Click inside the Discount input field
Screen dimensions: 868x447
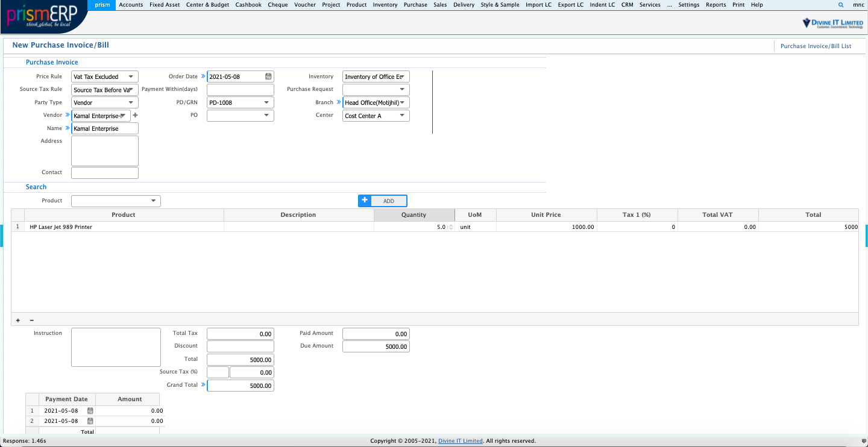240,346
